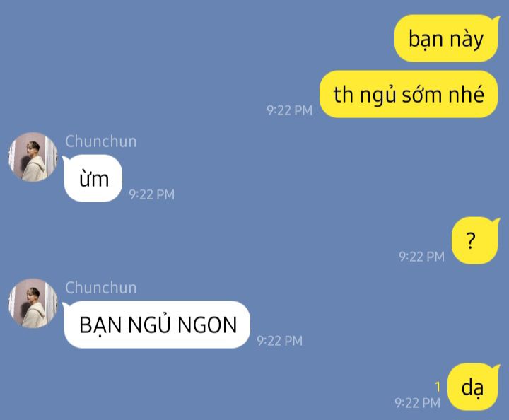This screenshot has width=509, height=420.
Task: Select the white 'ừm' reply bubble
Action: tap(93, 178)
